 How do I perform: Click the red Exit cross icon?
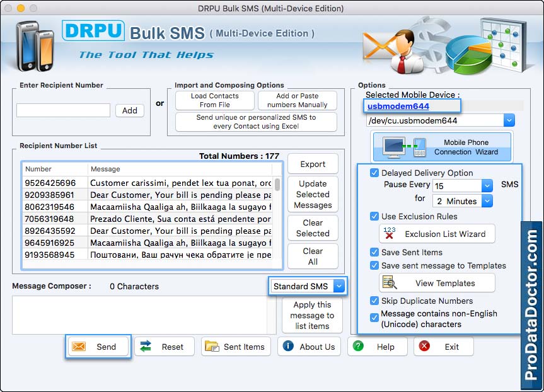pos(424,346)
